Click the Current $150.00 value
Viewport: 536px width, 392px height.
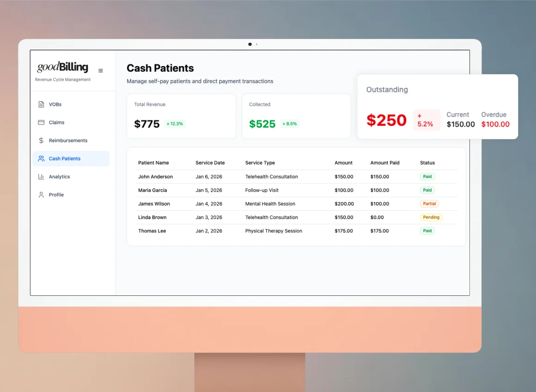[x=461, y=124]
